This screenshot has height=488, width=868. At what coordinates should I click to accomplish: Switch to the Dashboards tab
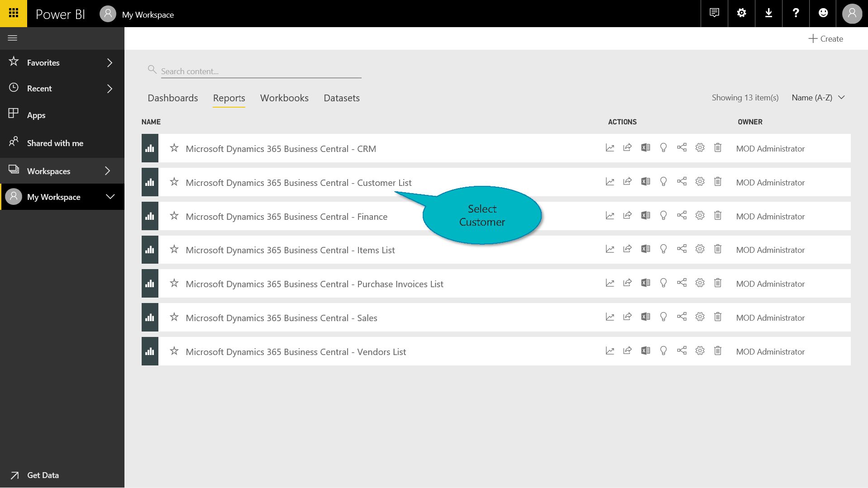click(x=172, y=98)
